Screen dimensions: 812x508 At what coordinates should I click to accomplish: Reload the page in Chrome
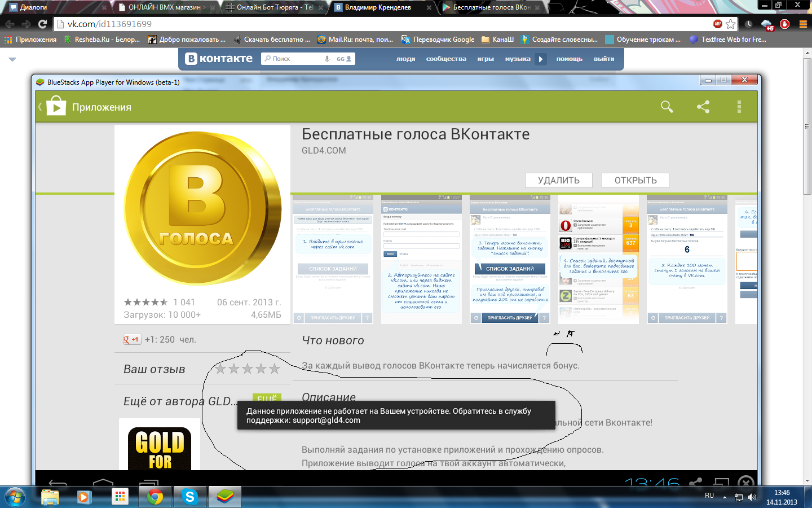42,24
